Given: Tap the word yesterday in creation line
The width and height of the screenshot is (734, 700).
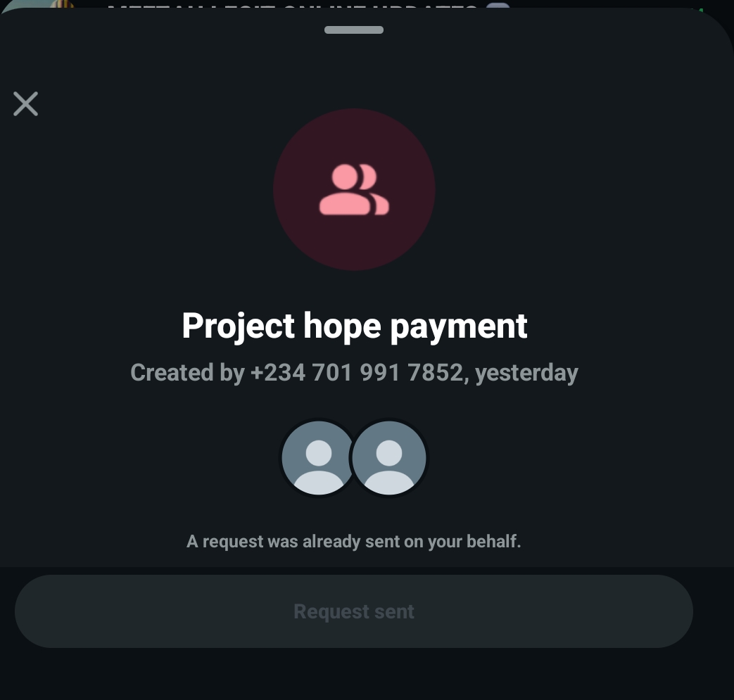Looking at the screenshot, I should [x=526, y=374].
